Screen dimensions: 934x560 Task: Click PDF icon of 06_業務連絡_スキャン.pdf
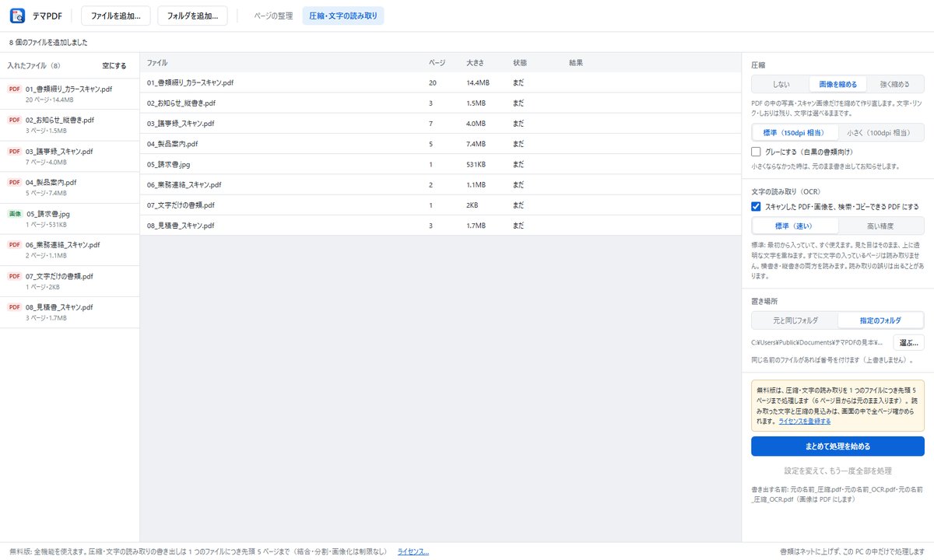15,244
